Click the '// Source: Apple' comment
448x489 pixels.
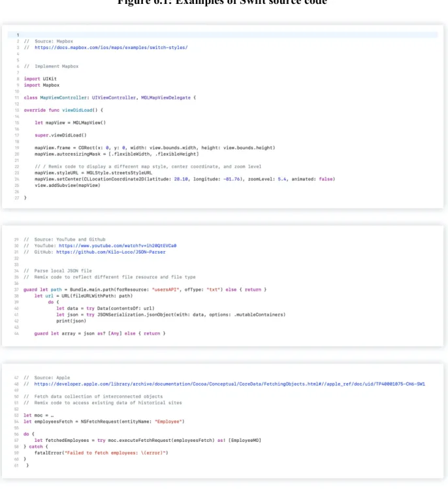coord(47,378)
